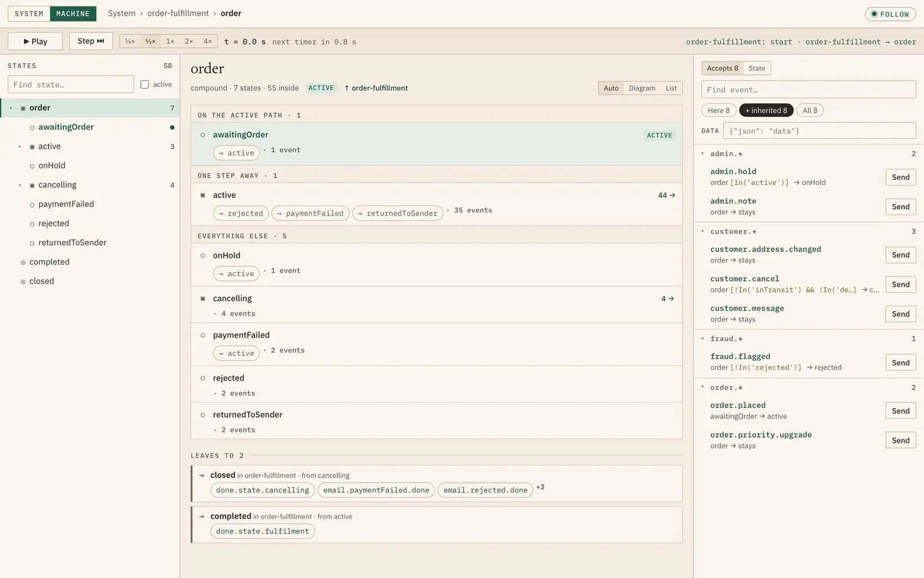Click onHold's → active transition chip
Image resolution: width=924 pixels, height=578 pixels.
point(236,274)
